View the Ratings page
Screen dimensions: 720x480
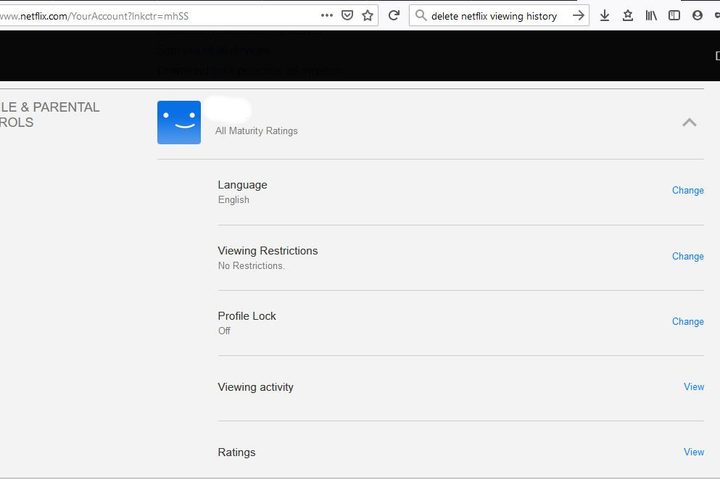coord(694,452)
